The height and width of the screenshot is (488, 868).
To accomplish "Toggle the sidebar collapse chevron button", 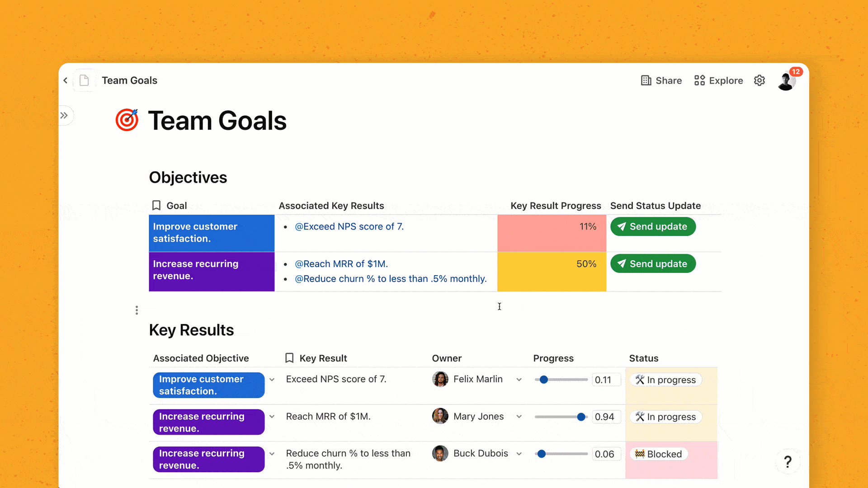I will click(x=64, y=115).
